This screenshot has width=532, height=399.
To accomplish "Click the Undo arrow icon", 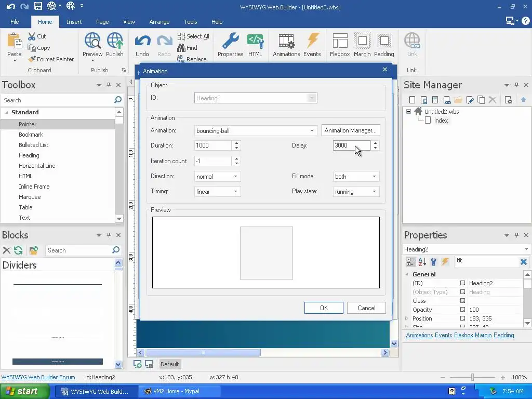I will [142, 42].
